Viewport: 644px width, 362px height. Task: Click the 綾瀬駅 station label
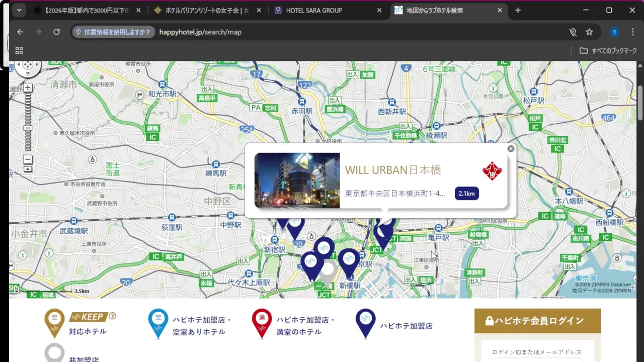tap(436, 135)
